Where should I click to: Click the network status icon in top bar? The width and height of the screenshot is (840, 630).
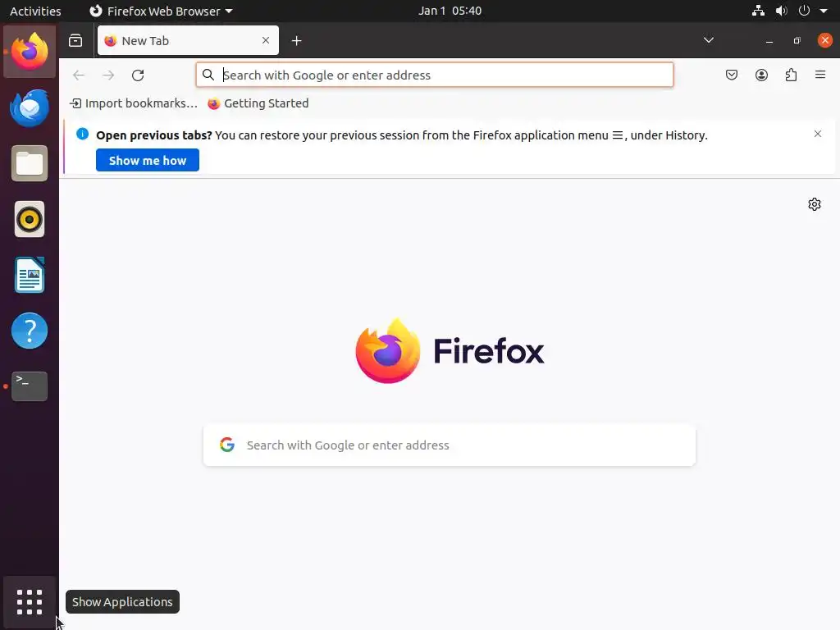[x=758, y=11]
